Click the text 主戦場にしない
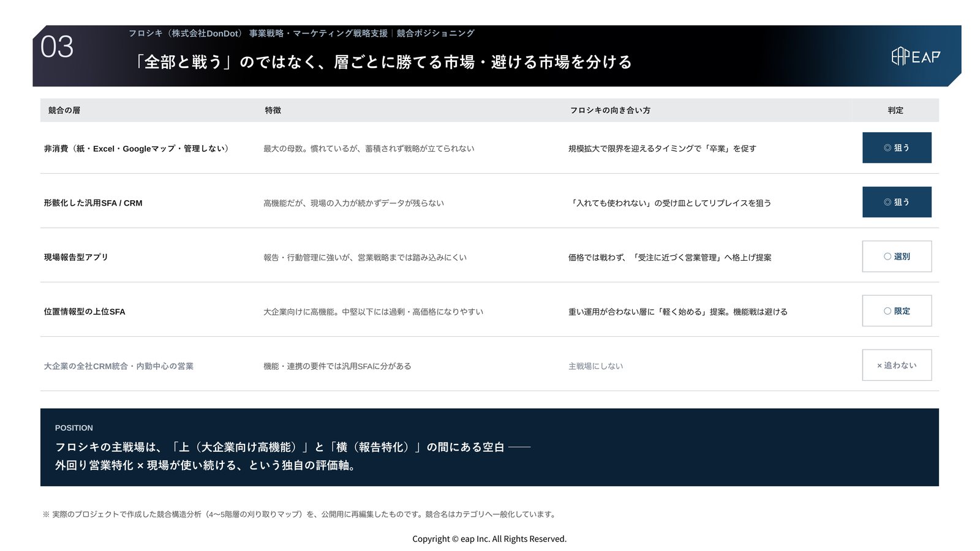The width and height of the screenshot is (980, 551). click(596, 366)
